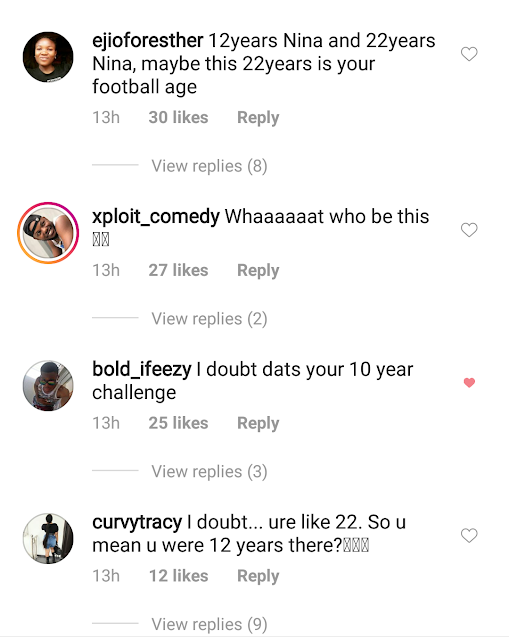
Task: Reply to bold_ifeezy's 10 year challenge comment
Action: pyautogui.click(x=258, y=424)
